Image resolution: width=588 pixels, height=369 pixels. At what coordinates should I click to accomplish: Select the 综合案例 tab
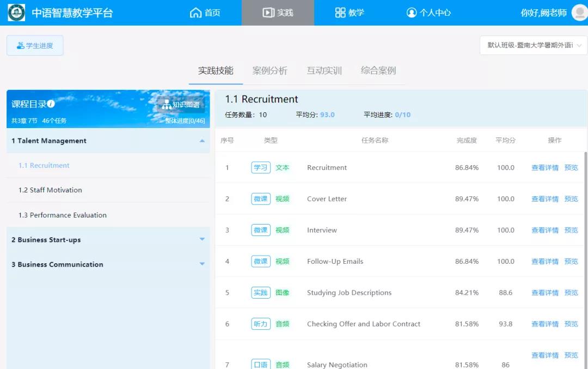click(x=378, y=71)
